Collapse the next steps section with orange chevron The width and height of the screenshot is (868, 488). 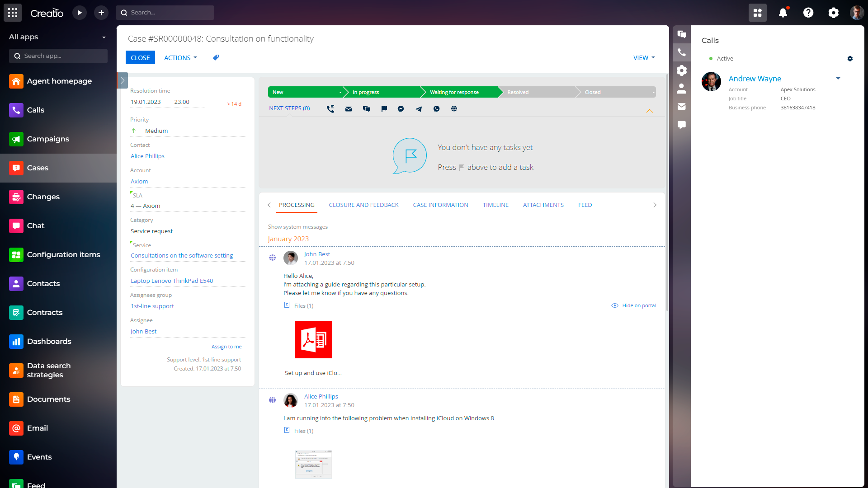[649, 111]
